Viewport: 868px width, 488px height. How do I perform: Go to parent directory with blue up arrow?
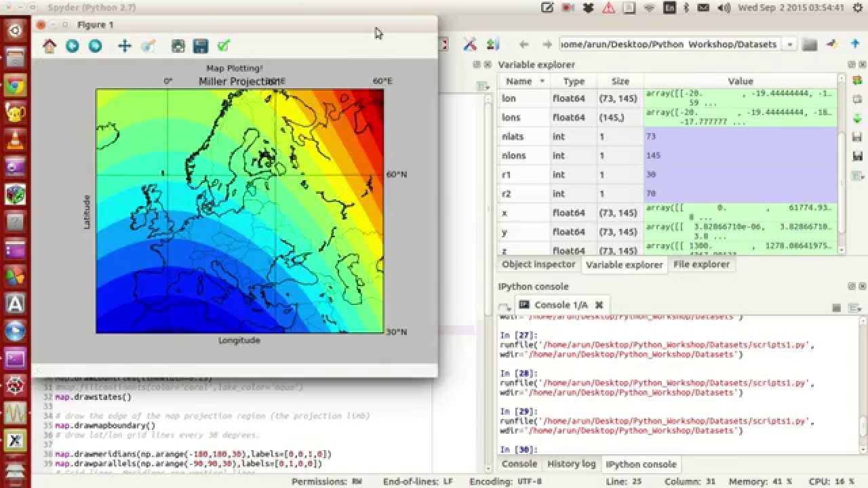tap(854, 45)
